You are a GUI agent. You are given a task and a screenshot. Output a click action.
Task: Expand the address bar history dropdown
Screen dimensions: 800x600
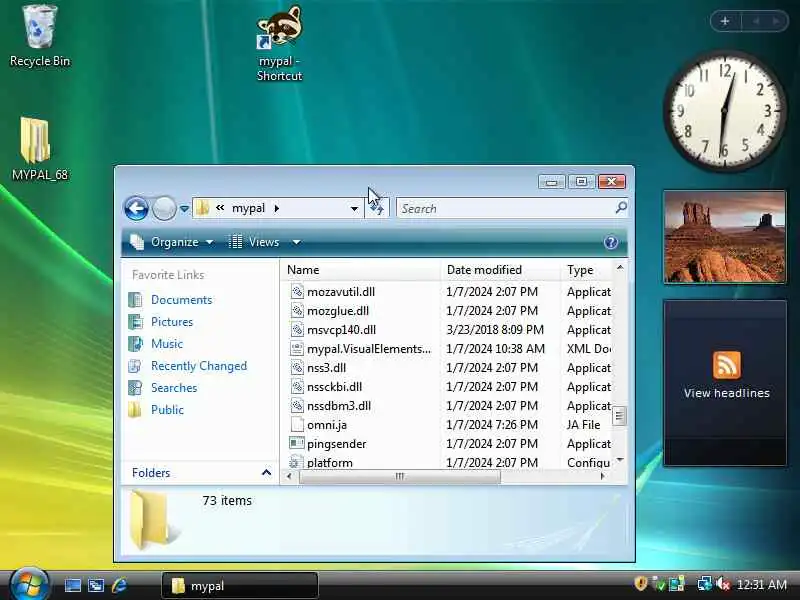tap(354, 209)
